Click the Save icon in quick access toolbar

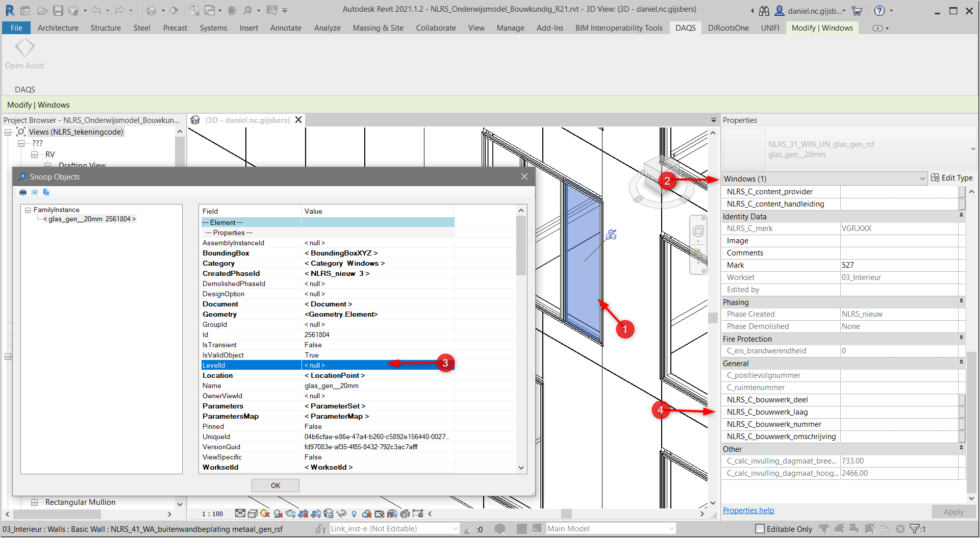pyautogui.click(x=58, y=11)
